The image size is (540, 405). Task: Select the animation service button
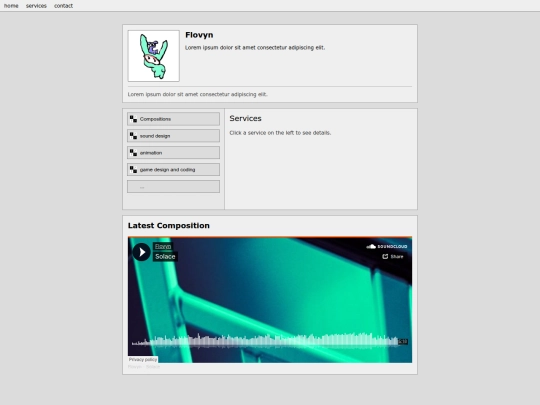pyautogui.click(x=173, y=153)
